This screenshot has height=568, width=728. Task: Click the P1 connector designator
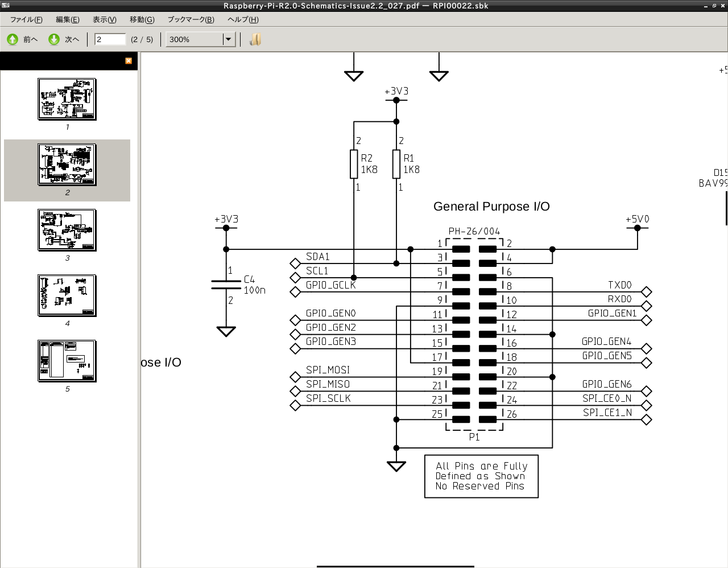pyautogui.click(x=474, y=437)
